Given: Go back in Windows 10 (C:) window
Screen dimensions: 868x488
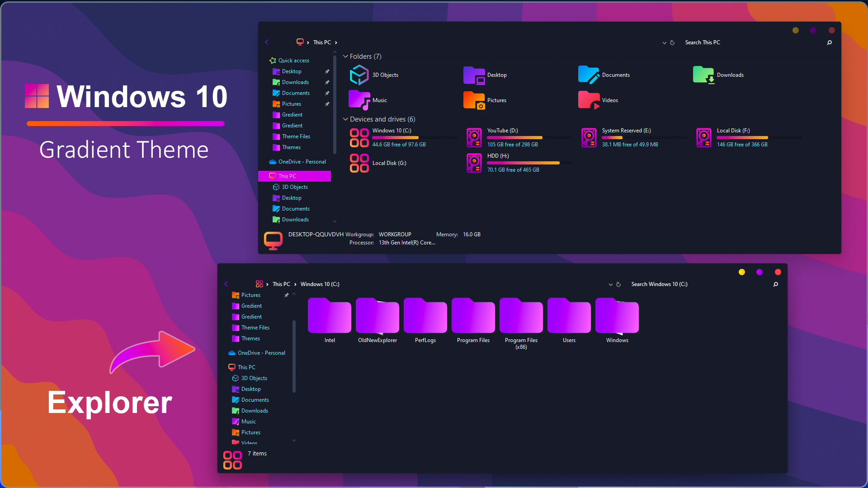Looking at the screenshot, I should [x=226, y=284].
